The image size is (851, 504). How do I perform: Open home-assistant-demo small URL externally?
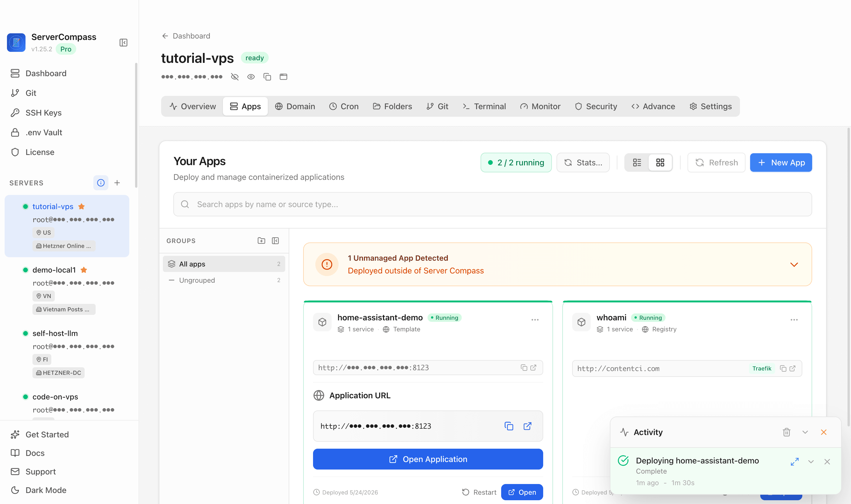[x=533, y=368]
